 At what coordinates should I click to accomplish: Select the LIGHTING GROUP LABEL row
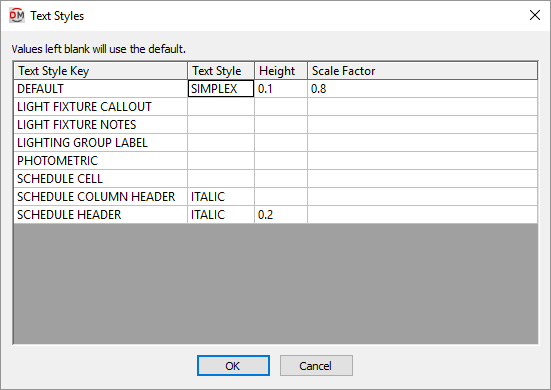pos(276,142)
